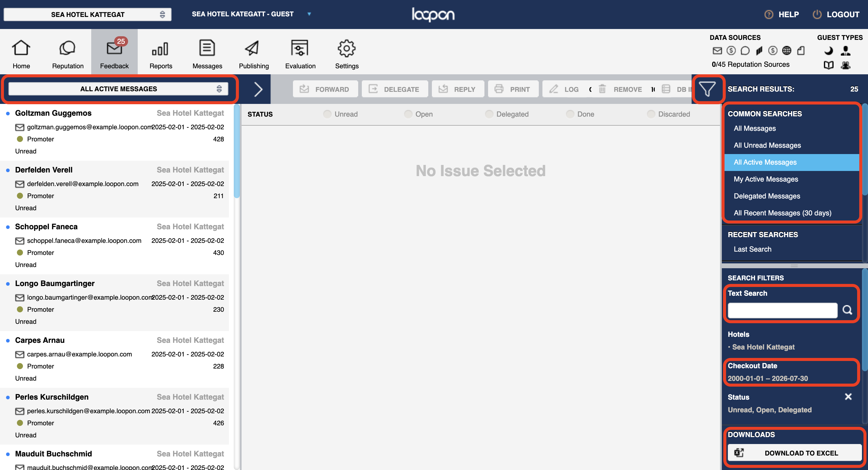
Task: Toggle the envelope data source icon
Action: coord(717,50)
